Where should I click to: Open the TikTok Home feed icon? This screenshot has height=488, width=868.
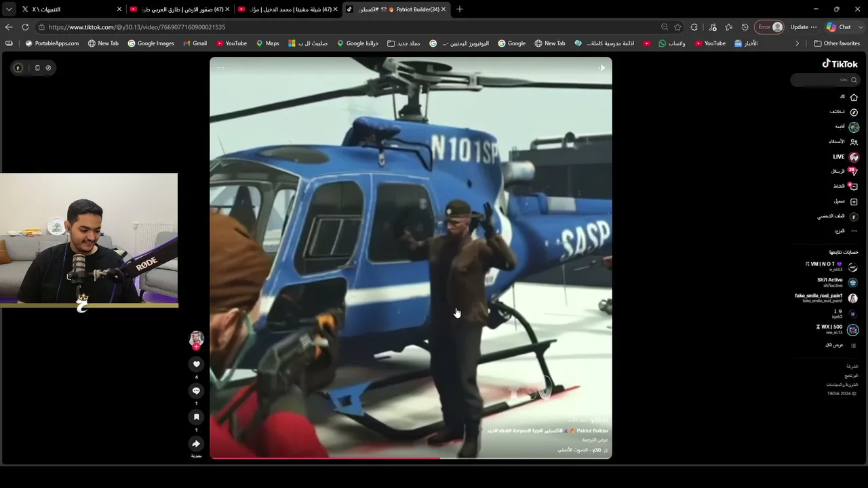click(854, 98)
